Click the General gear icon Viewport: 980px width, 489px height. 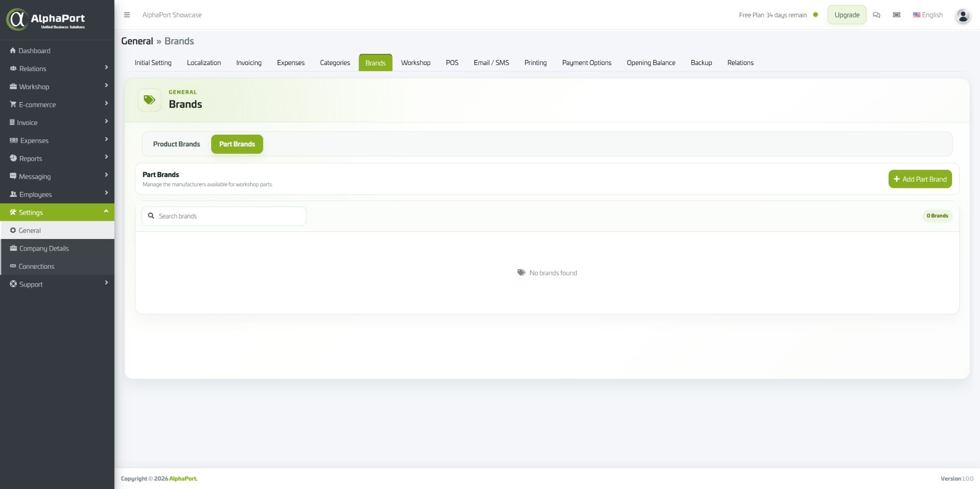(13, 230)
